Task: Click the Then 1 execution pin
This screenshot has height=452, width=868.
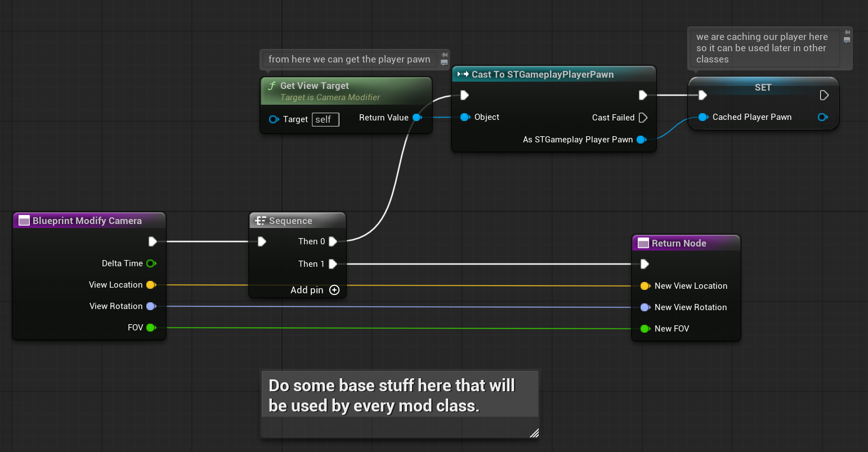Action: click(x=333, y=264)
